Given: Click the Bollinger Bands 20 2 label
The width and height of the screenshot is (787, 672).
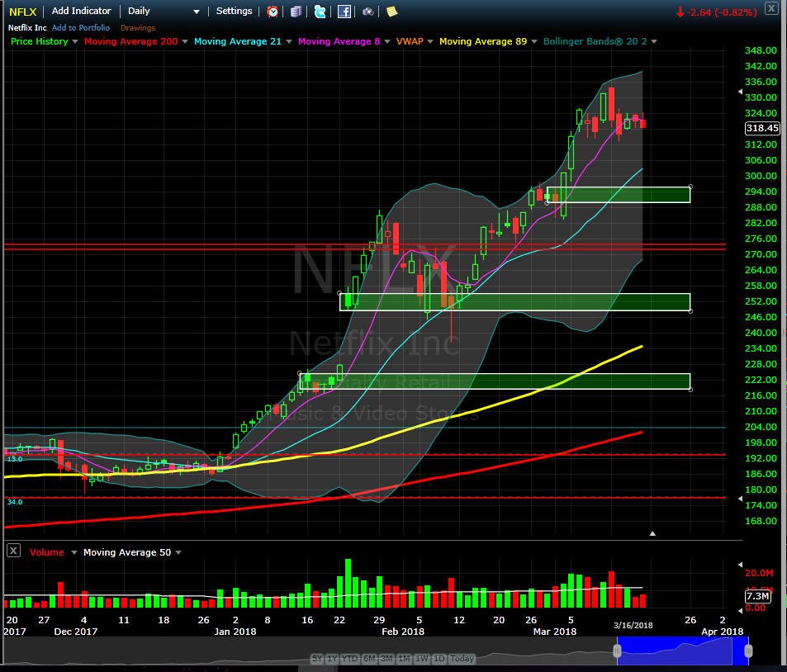Looking at the screenshot, I should pyautogui.click(x=595, y=41).
